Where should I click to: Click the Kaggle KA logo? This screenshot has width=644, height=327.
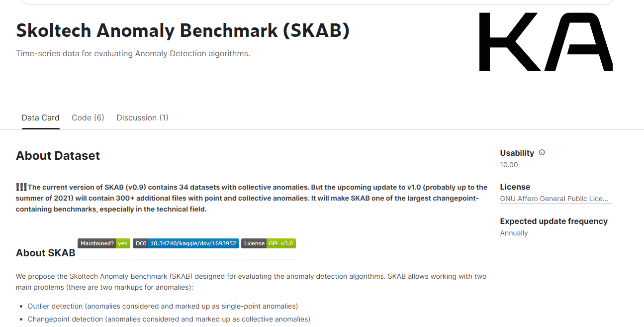coord(545,41)
